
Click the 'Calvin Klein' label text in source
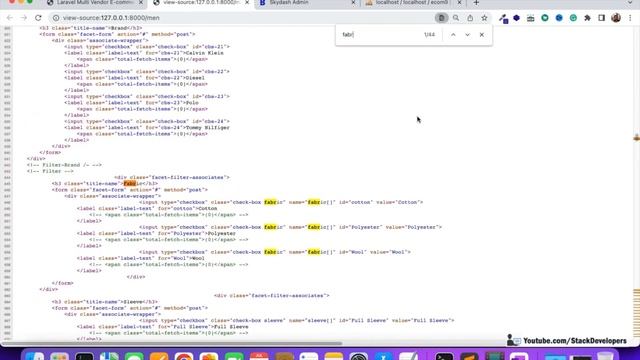[204, 53]
